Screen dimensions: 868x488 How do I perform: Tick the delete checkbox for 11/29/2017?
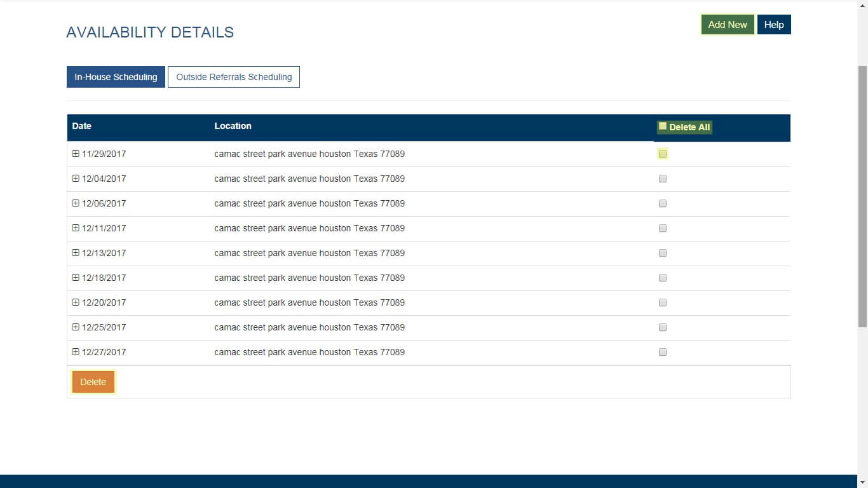click(x=663, y=154)
